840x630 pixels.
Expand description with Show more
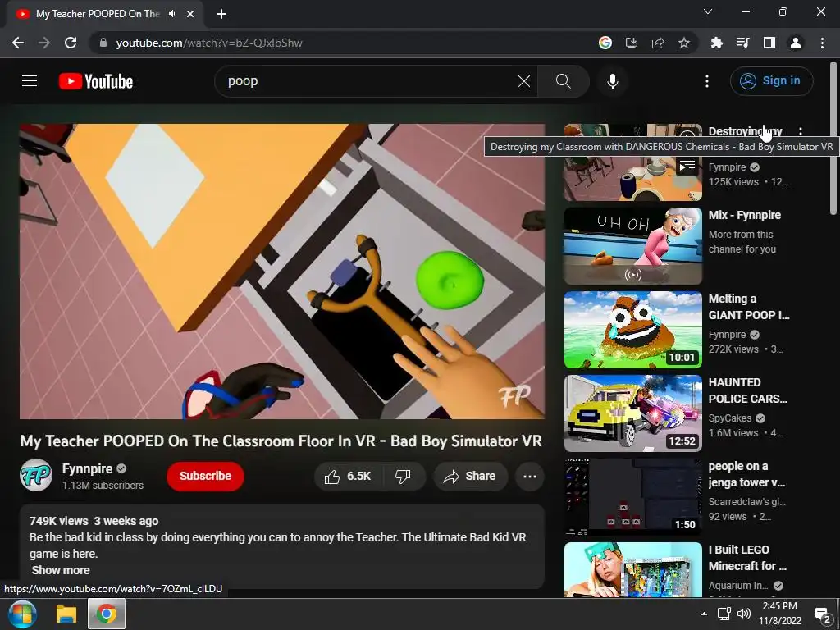61,570
